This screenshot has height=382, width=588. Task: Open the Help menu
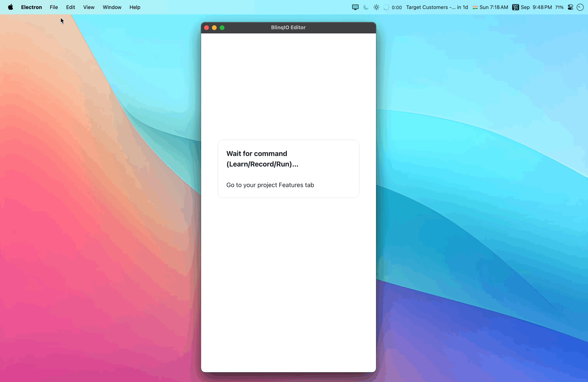tap(135, 7)
